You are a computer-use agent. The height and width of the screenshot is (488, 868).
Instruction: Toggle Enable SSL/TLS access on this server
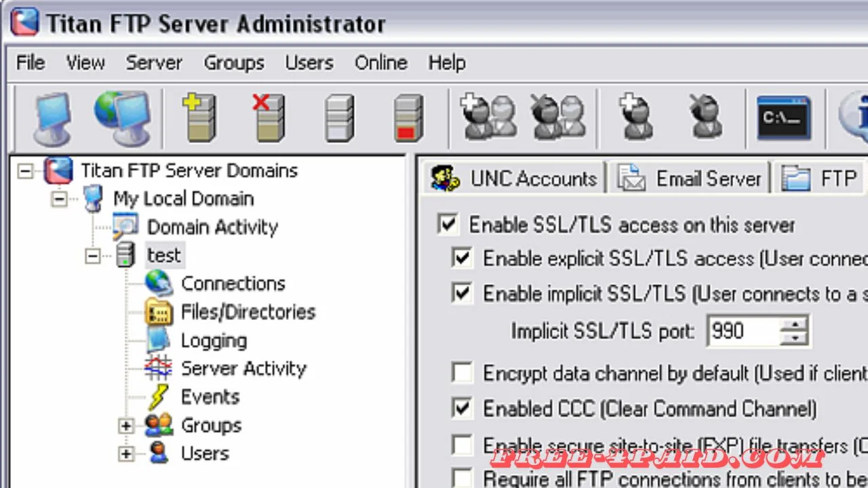pos(448,224)
